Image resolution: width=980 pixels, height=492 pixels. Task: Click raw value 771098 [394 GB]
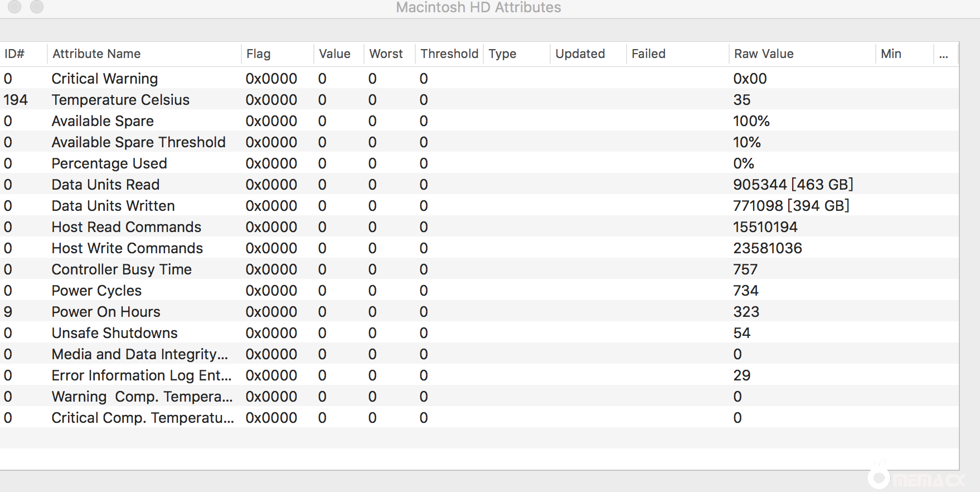[791, 206]
